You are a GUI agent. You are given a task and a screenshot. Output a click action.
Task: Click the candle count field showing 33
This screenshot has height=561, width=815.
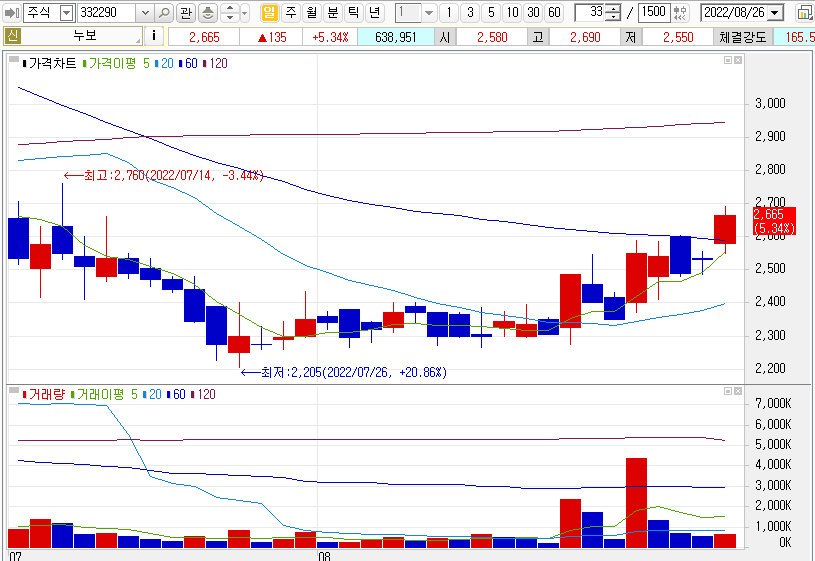click(x=590, y=12)
